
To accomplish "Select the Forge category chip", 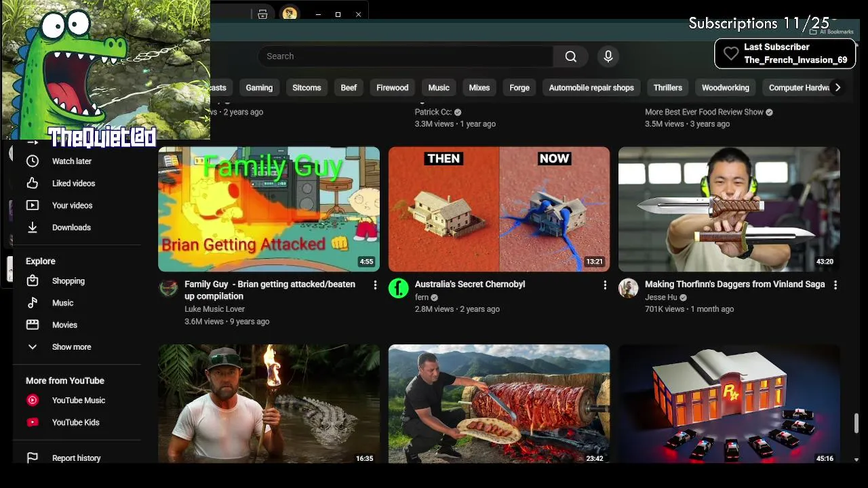I will pyautogui.click(x=519, y=87).
